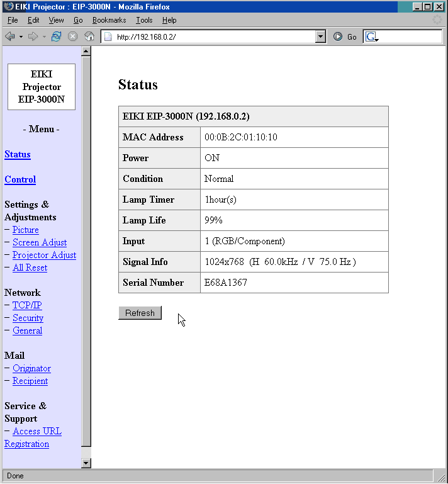This screenshot has height=484, width=448.
Task: Click the Go button icon
Action: [338, 37]
